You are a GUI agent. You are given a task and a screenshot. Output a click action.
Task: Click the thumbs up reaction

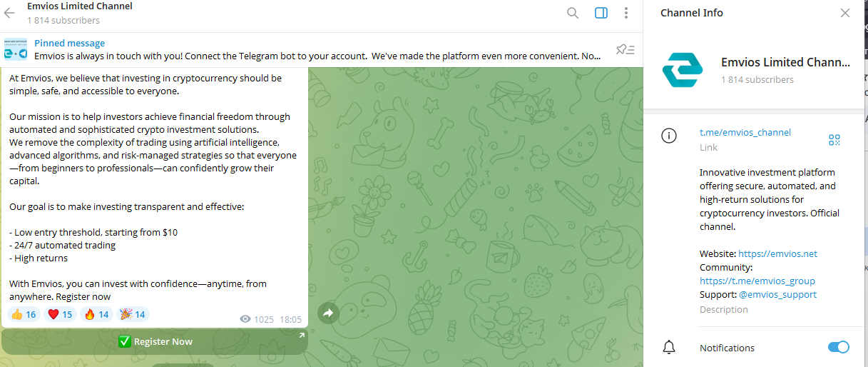point(24,314)
